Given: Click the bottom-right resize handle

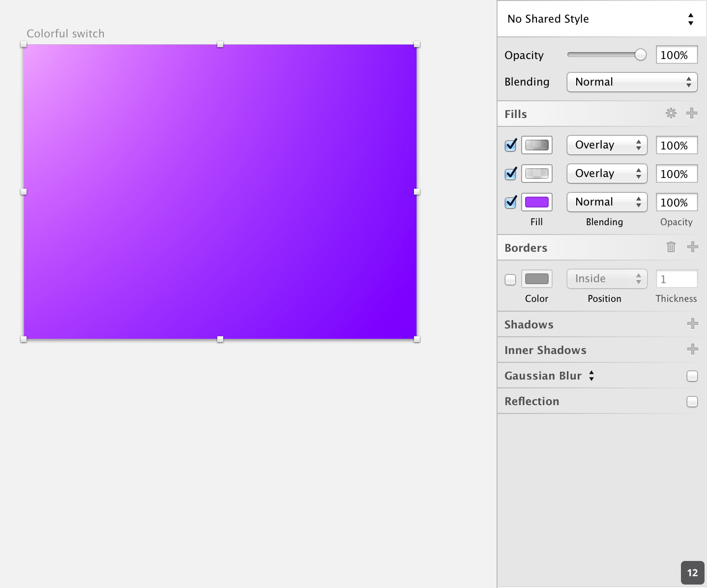Looking at the screenshot, I should (x=417, y=339).
